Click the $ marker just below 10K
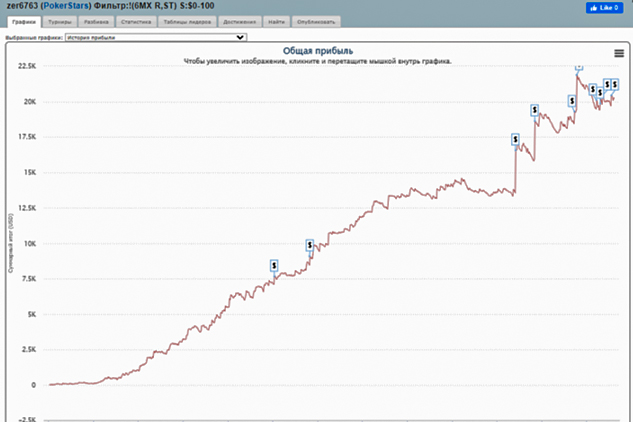This screenshot has width=633, height=422. [310, 244]
